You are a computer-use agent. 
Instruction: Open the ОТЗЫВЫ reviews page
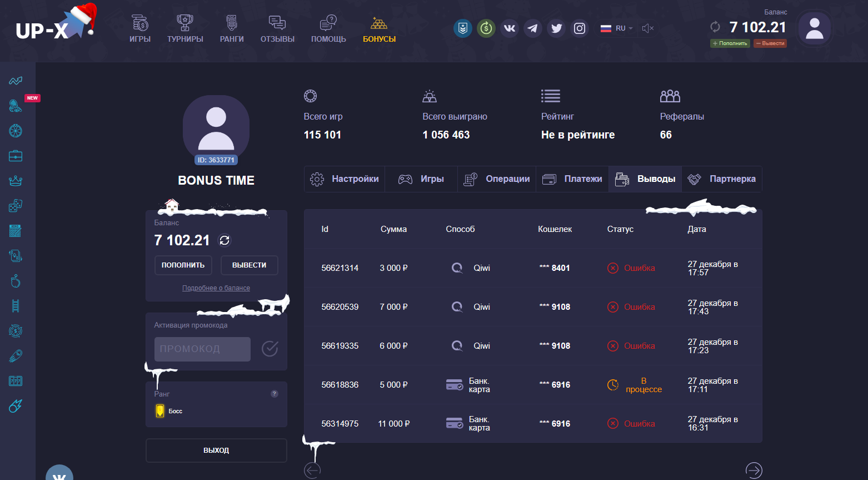click(x=277, y=29)
